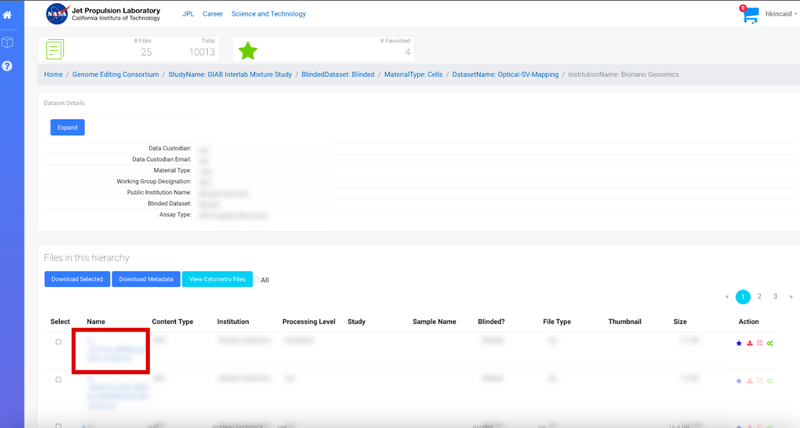
Task: Go to results page 2
Action: click(x=759, y=296)
